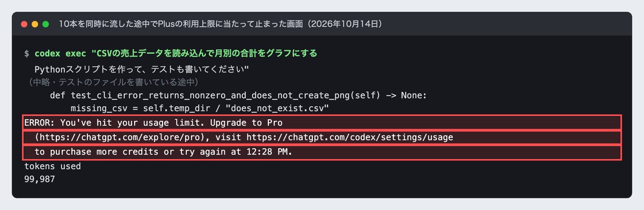Image resolution: width=644 pixels, height=210 pixels.
Task: Click the 'ERROR: You've hit your usage limit' line
Action: click(322, 122)
